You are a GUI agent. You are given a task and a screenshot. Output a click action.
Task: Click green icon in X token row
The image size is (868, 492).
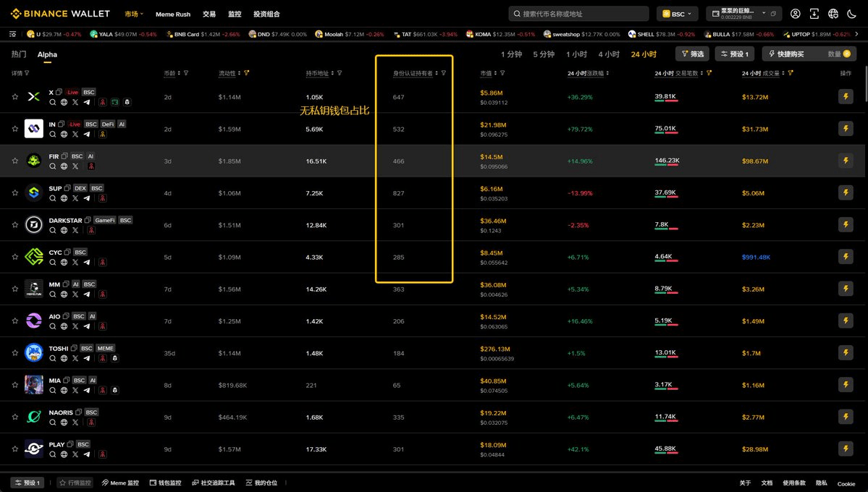click(114, 103)
